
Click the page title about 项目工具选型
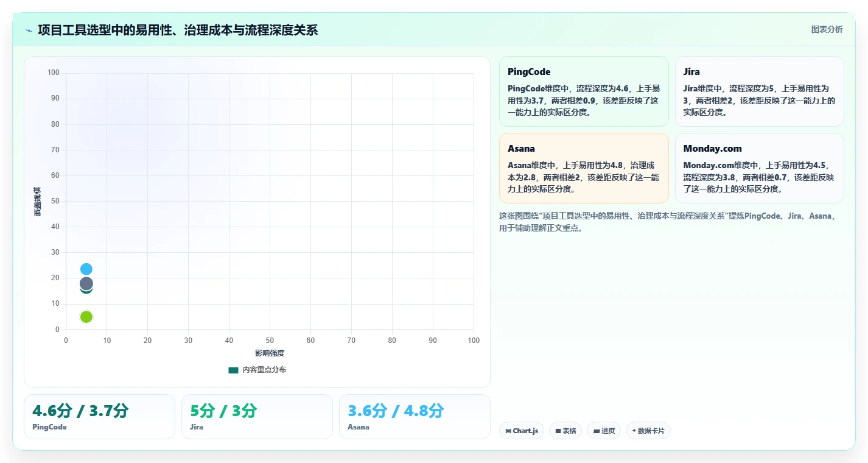(178, 30)
